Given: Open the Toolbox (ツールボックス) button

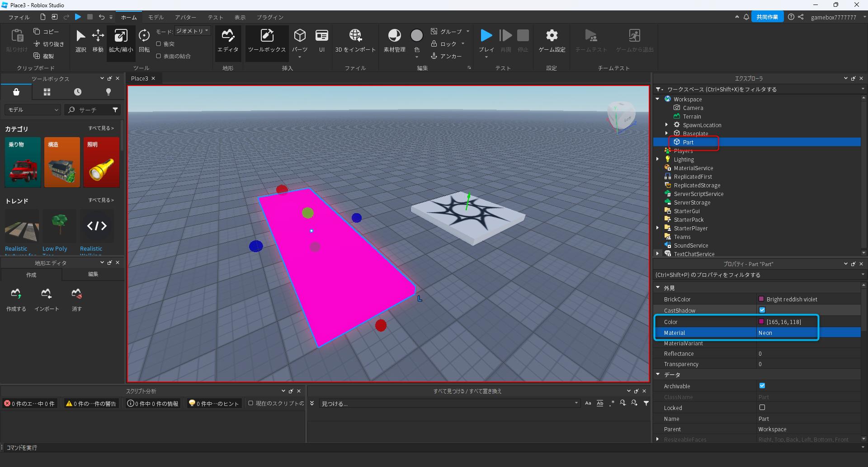Looking at the screenshot, I should pos(267,41).
